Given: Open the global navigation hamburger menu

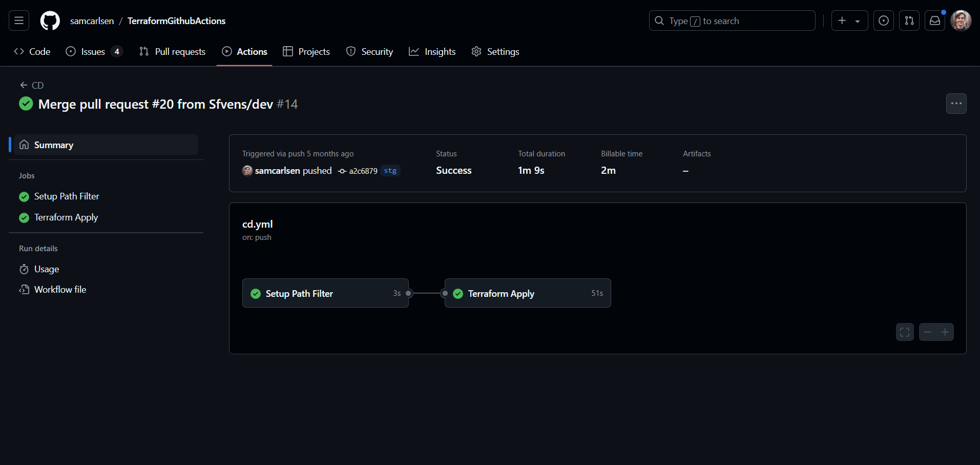Looking at the screenshot, I should (x=19, y=21).
